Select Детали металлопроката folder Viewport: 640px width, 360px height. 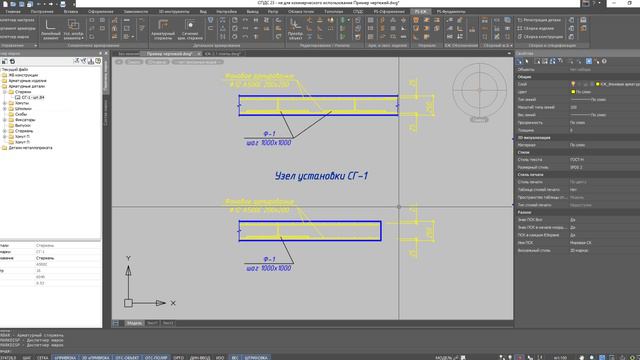[30, 148]
